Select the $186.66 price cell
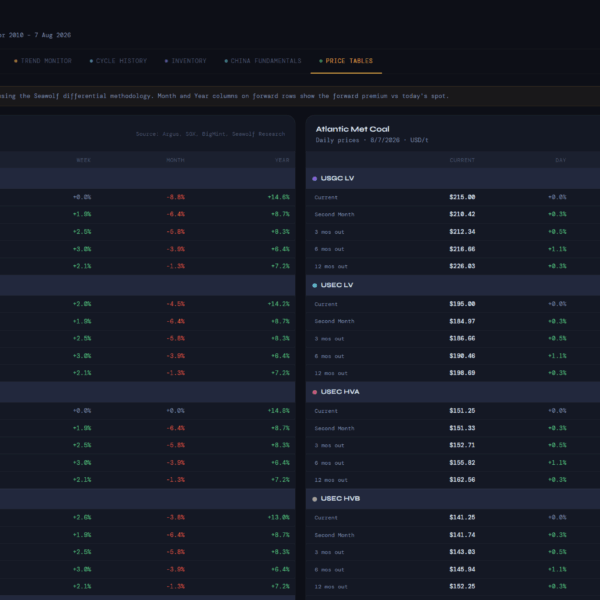 click(462, 338)
